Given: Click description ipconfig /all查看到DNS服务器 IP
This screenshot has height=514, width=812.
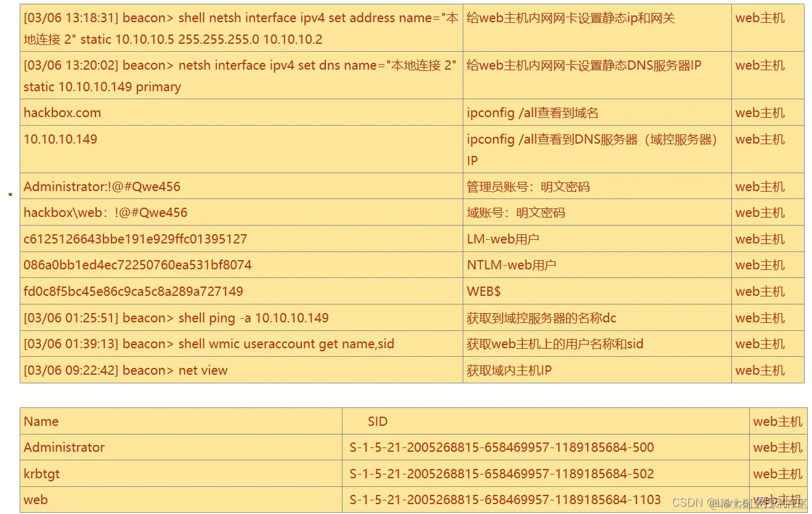Looking at the screenshot, I should tap(592, 150).
